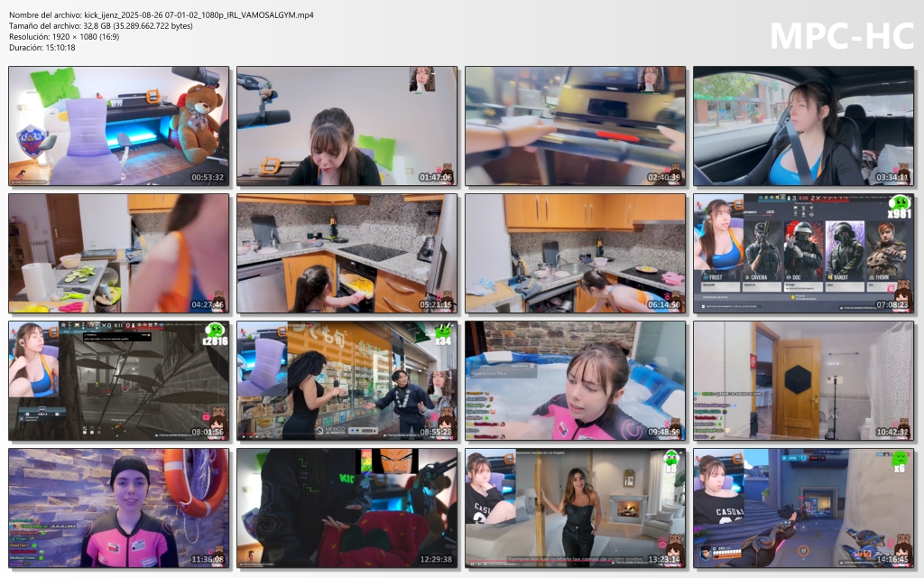Image resolution: width=924 pixels, height=578 pixels.
Task: Open the thumbnail at timestamp 00:53:32
Action: click(119, 126)
